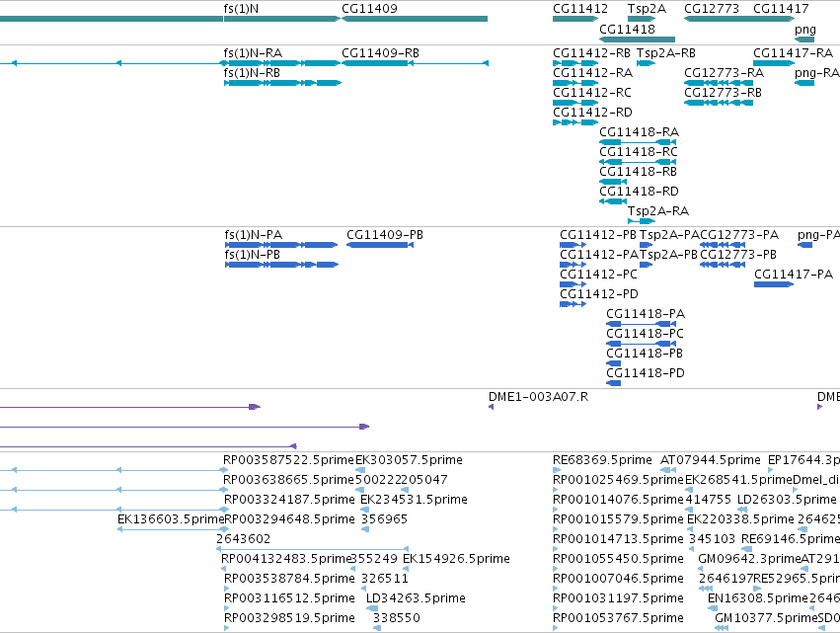Select the CG11412 gene feature

(x=575, y=19)
